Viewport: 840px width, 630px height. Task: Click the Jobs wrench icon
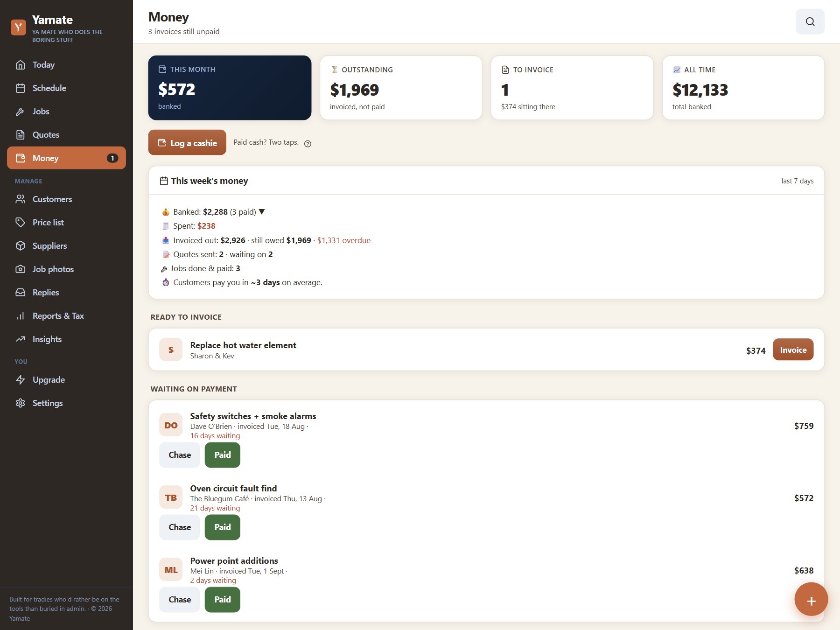[x=21, y=112]
